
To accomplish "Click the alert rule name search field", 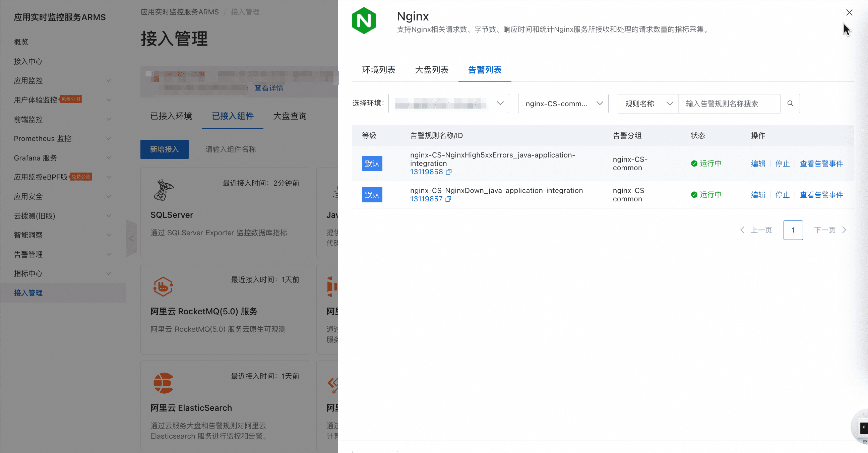I will 729,104.
